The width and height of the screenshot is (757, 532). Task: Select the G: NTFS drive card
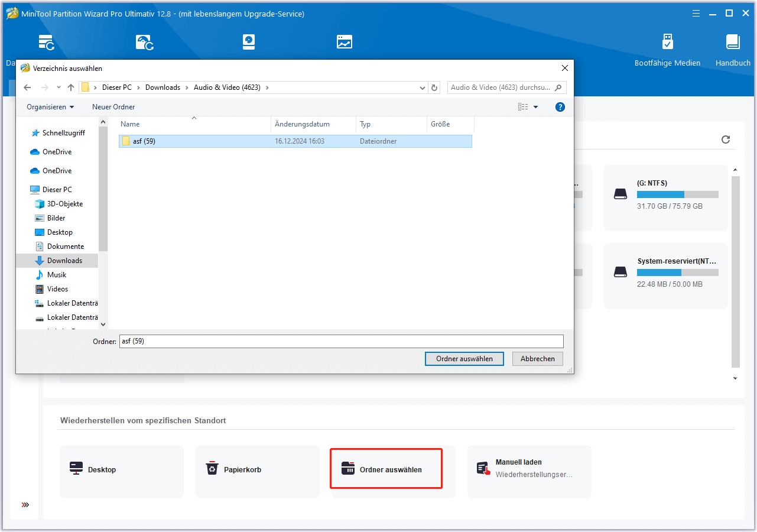click(666, 197)
